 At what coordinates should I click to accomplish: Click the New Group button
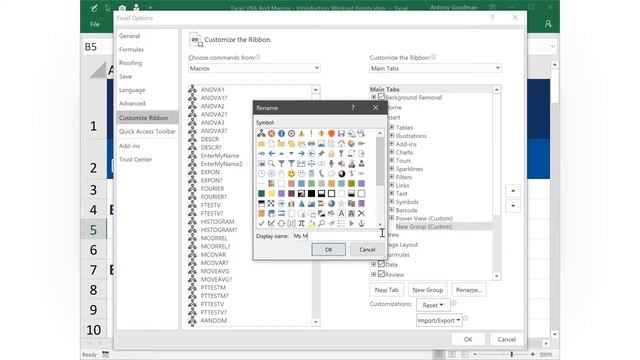point(427,290)
